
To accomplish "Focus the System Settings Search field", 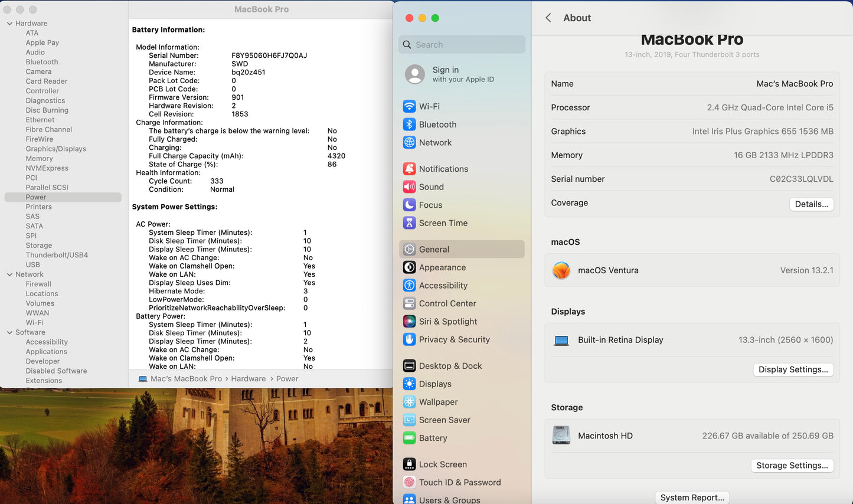I will [462, 45].
